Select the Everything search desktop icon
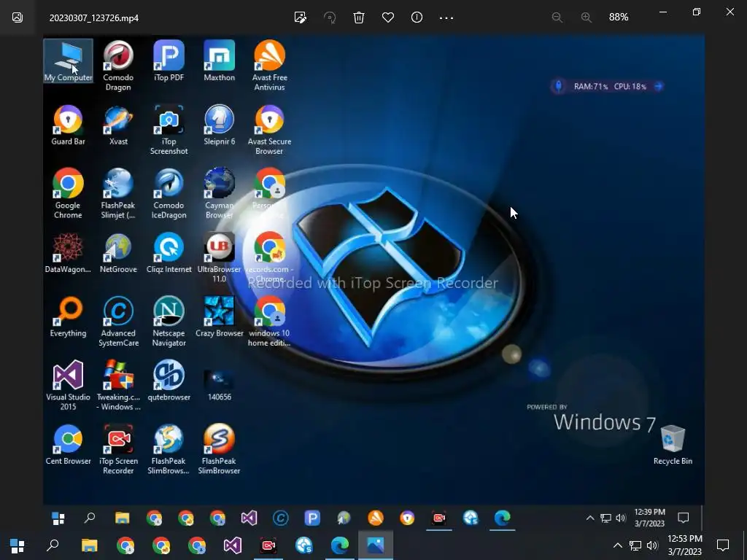747x560 pixels. click(68, 317)
